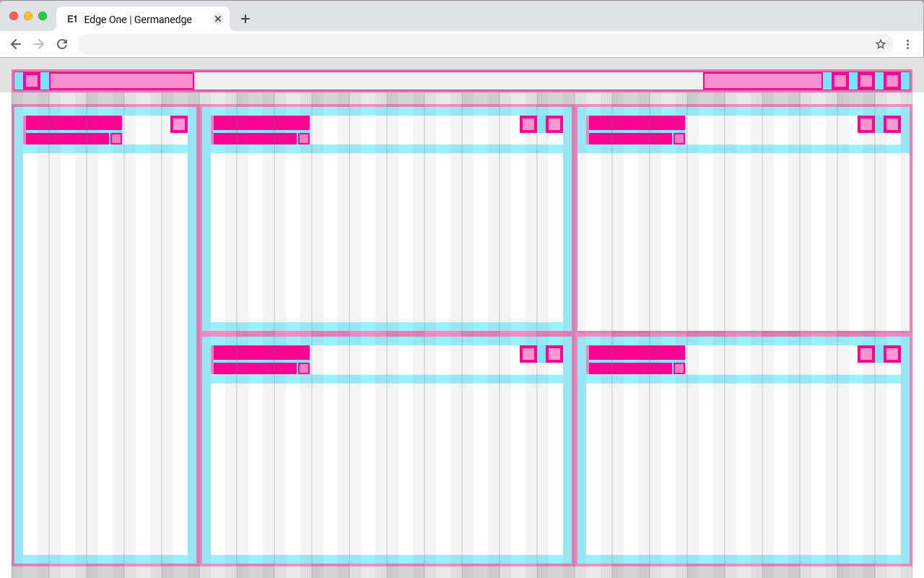The image size is (924, 578).
Task: Open a new browser tab with plus button
Action: coord(245,19)
